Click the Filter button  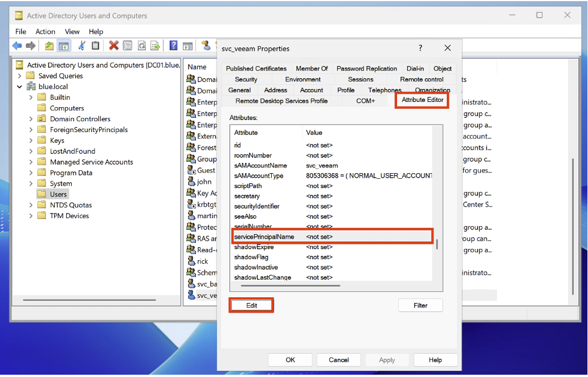coord(420,306)
